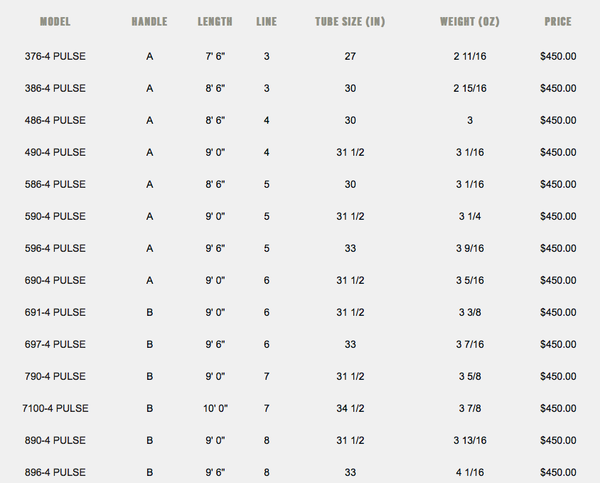Click the 7100-4 PULSE model name
This screenshot has height=483, width=600.
click(55, 408)
